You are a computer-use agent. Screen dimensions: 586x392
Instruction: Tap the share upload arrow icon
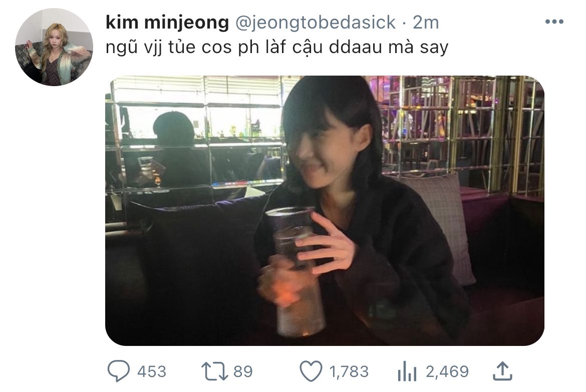(x=503, y=371)
